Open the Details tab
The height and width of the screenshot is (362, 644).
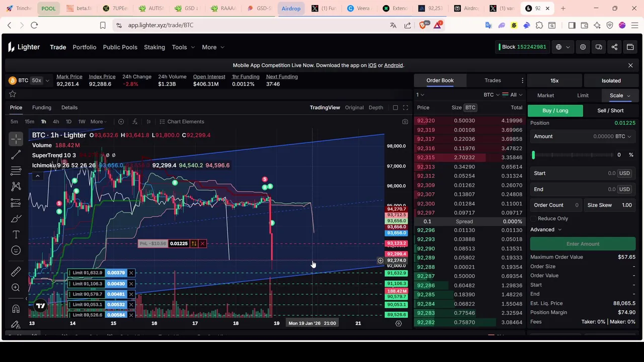(69, 108)
